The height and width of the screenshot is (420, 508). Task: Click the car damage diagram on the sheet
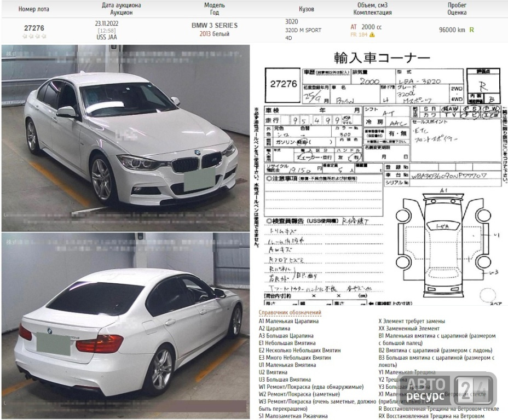(443, 245)
